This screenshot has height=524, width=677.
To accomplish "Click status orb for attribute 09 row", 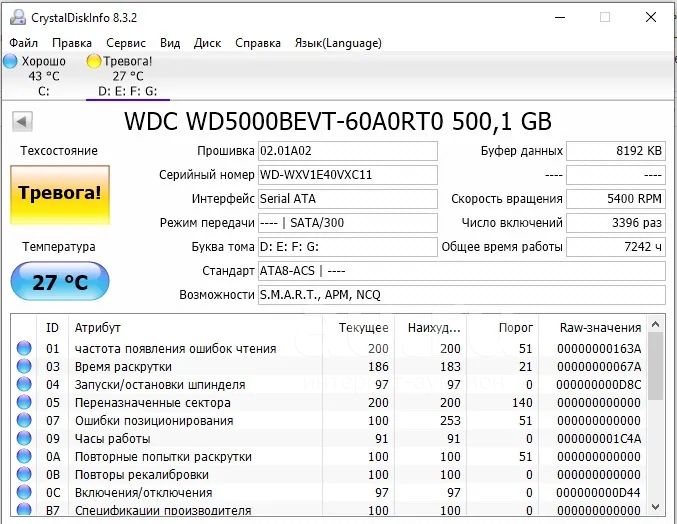I will coord(24,439).
